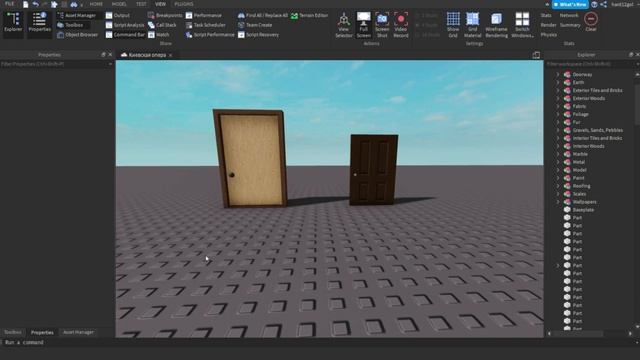Open Team Create
Image resolution: width=640 pixels, height=360 pixels.
pyautogui.click(x=255, y=25)
